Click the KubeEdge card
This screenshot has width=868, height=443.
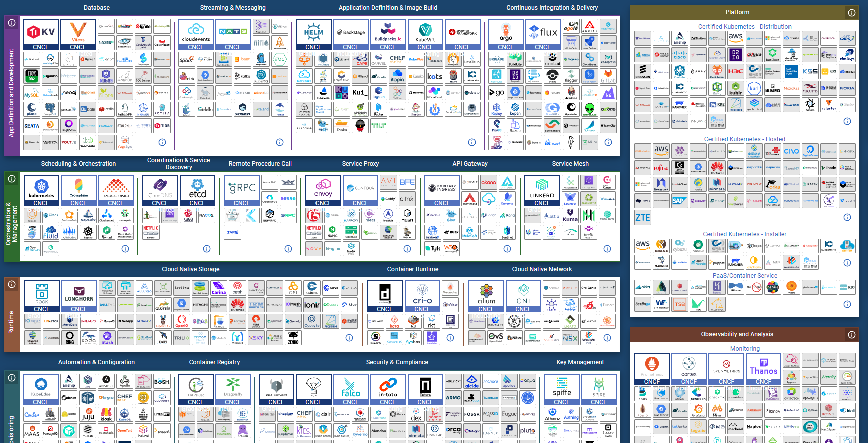click(x=41, y=390)
